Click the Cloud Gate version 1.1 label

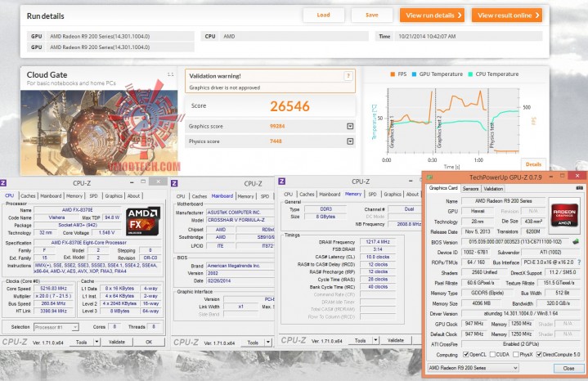171,74
